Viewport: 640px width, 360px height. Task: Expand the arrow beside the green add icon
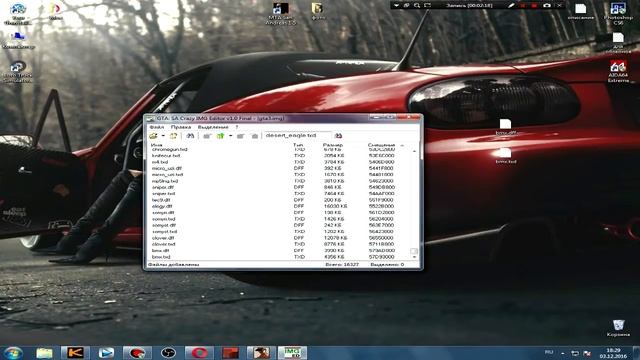[x=230, y=136]
